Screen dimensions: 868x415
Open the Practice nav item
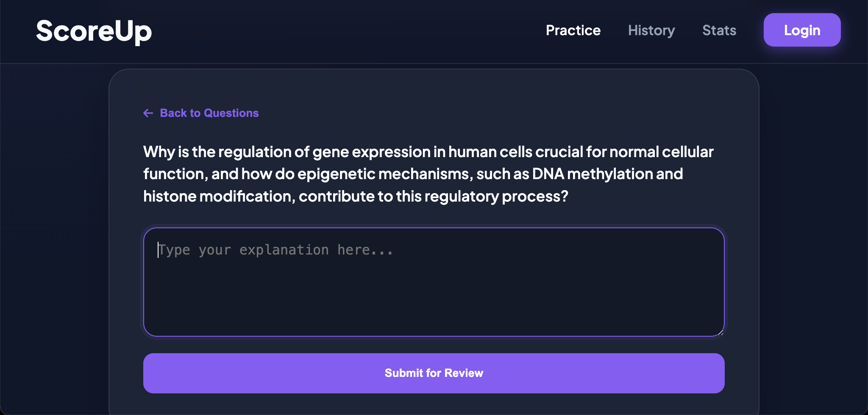(573, 30)
